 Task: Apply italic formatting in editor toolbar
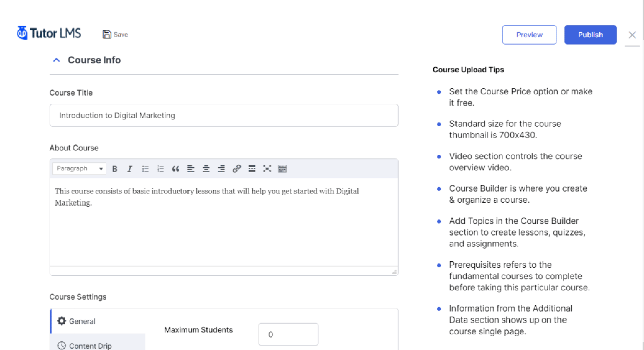(x=130, y=169)
